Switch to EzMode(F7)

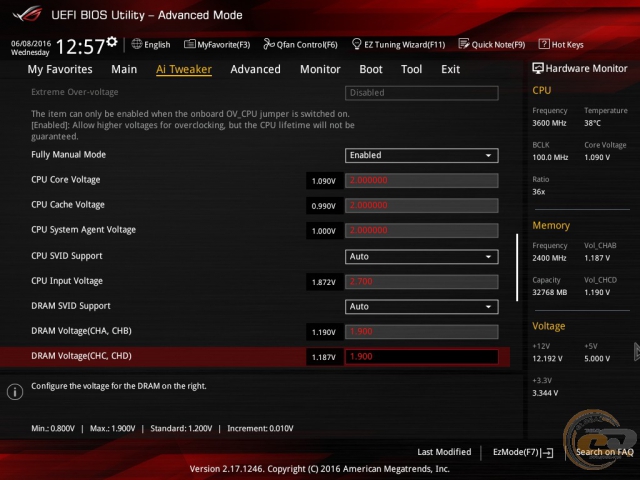coord(516,452)
